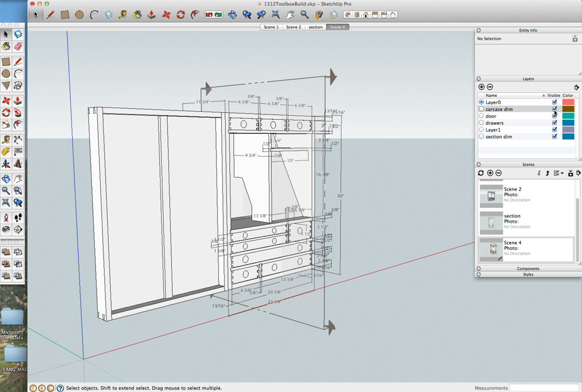The image size is (582, 392).
Task: Select the Paint Bucket tool in left palette
Action: coord(6,46)
